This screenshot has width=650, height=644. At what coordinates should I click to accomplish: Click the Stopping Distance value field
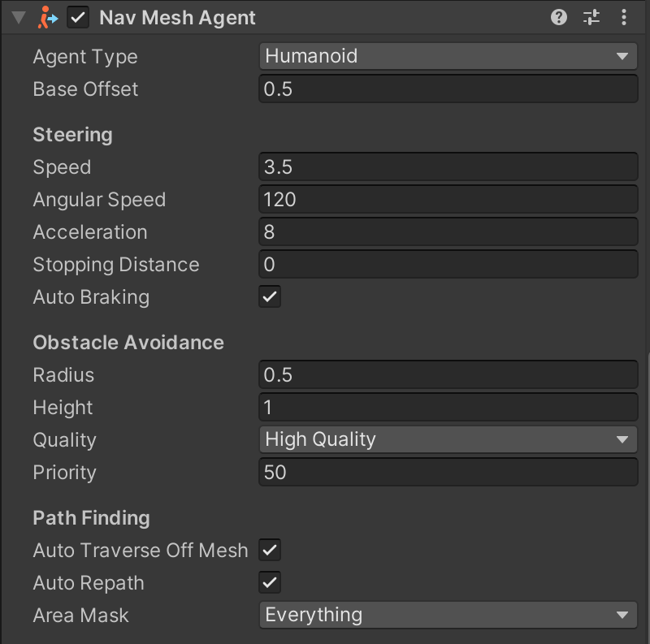coord(448,264)
